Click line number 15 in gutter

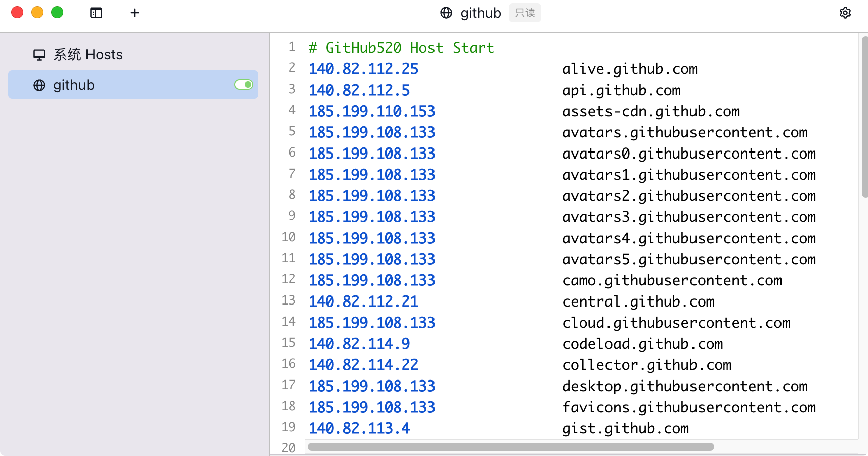tap(288, 343)
